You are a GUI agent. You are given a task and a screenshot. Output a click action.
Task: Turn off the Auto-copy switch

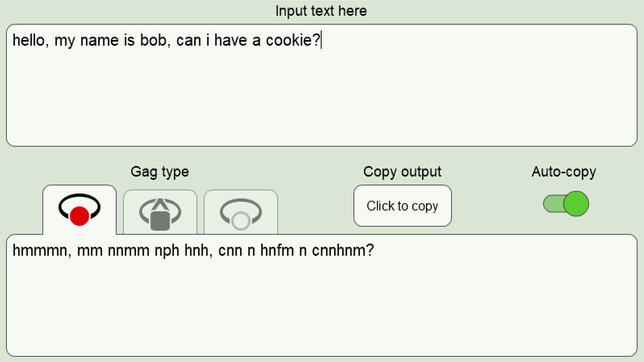pyautogui.click(x=566, y=204)
